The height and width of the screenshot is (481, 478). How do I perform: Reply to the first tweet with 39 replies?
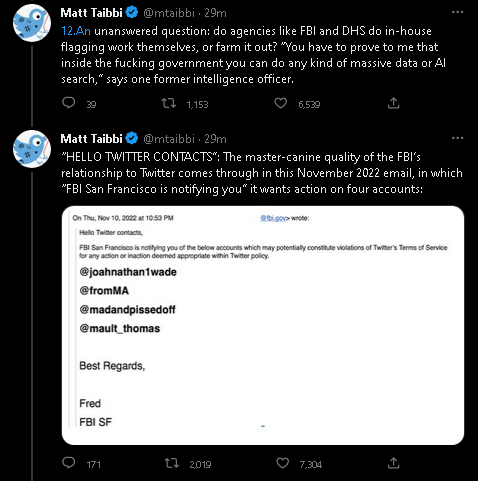(69, 103)
